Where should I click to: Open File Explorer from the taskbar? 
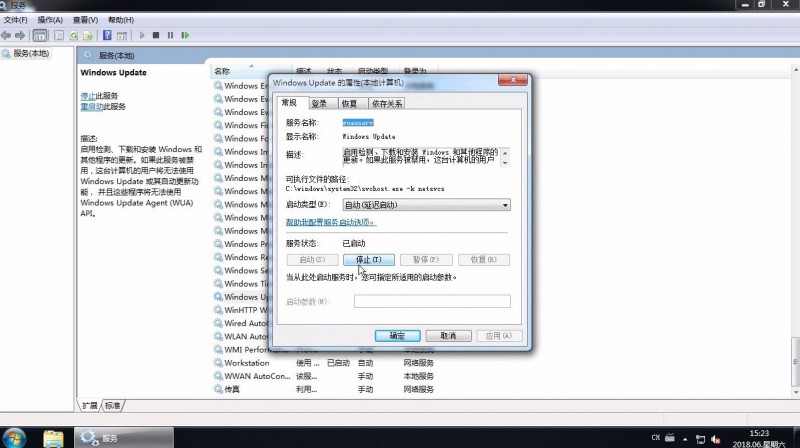[x=53, y=438]
